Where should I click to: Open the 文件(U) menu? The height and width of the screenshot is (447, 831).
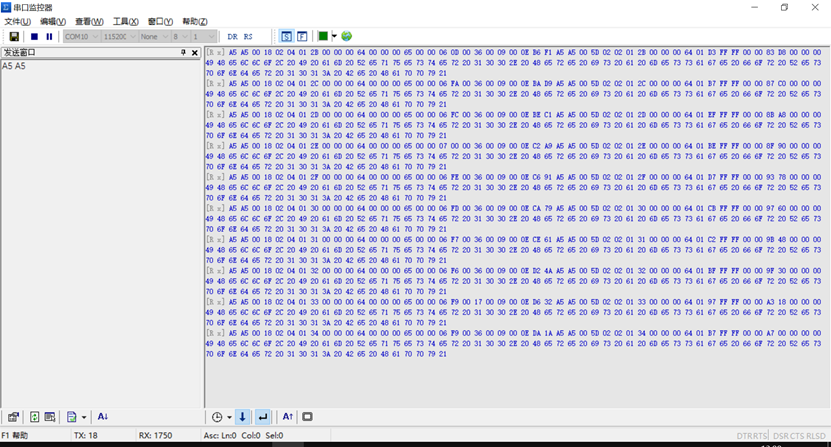point(17,22)
